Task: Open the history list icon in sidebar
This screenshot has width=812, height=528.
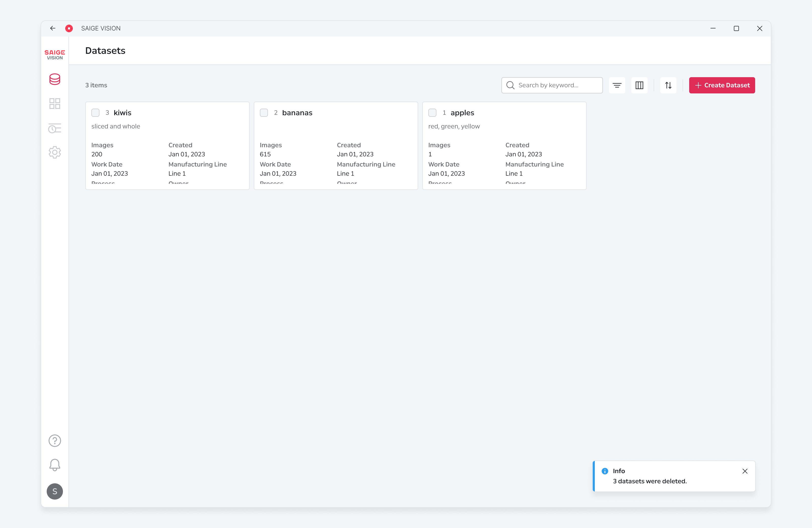Action: (x=55, y=128)
